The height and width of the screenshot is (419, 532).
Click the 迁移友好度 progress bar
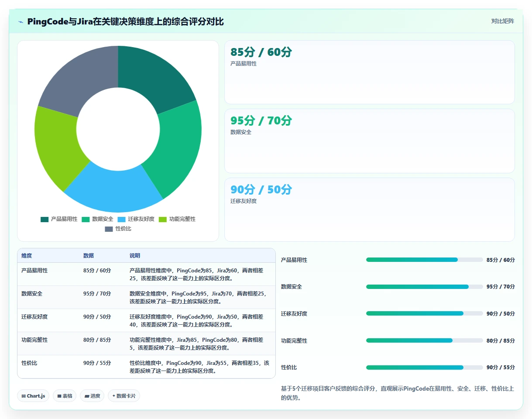425,313
